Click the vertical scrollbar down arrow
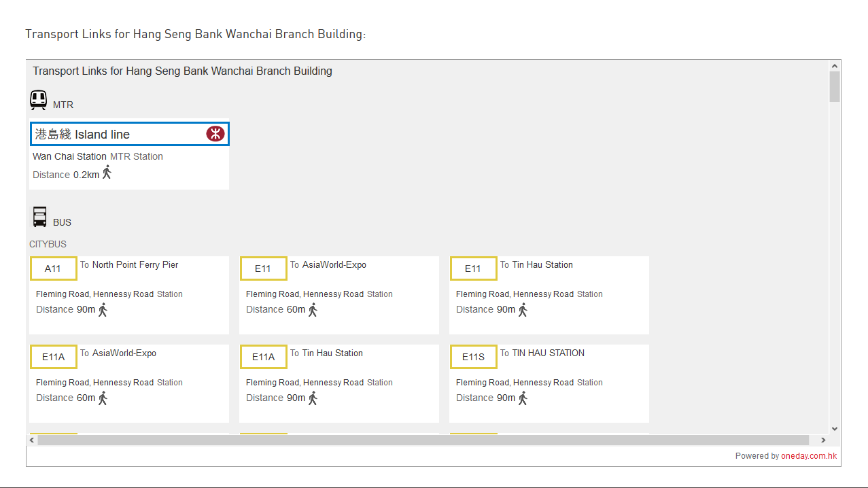 pyautogui.click(x=835, y=429)
